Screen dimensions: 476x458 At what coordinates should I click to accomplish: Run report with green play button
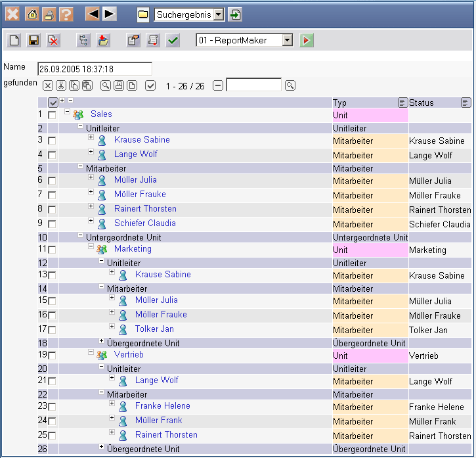(306, 41)
